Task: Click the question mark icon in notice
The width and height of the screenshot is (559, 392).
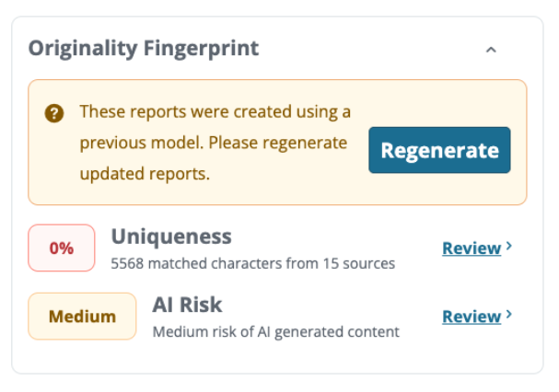Action: point(54,113)
